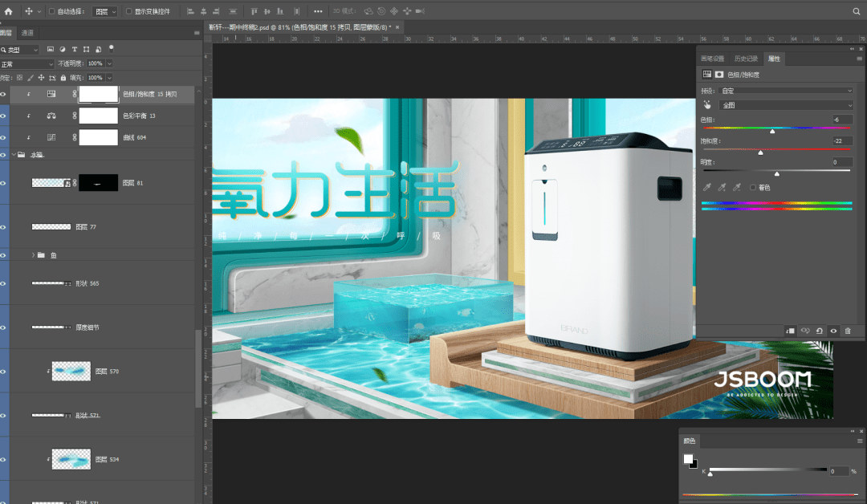Viewport: 867px width, 504px height.
Task: Expand the 鱼 layer group
Action: [33, 255]
